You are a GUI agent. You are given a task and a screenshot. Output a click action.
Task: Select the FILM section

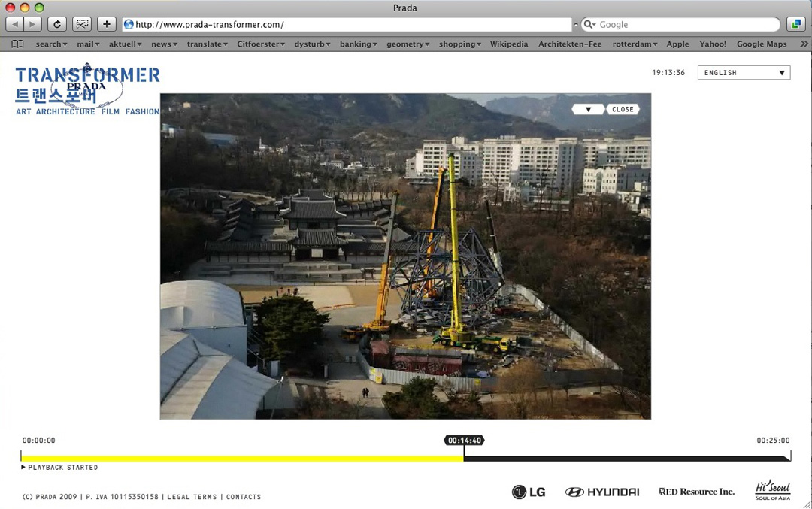pos(111,111)
